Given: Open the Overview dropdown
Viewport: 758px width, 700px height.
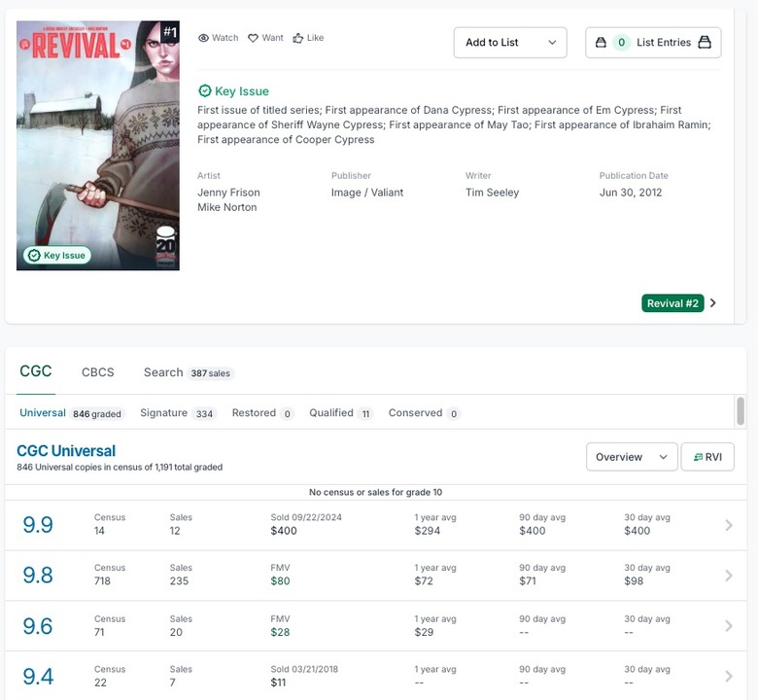Looking at the screenshot, I should [632, 457].
